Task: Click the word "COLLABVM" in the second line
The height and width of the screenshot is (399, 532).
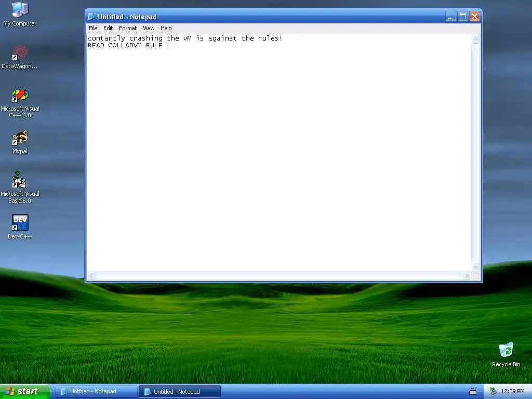Action: 125,45
